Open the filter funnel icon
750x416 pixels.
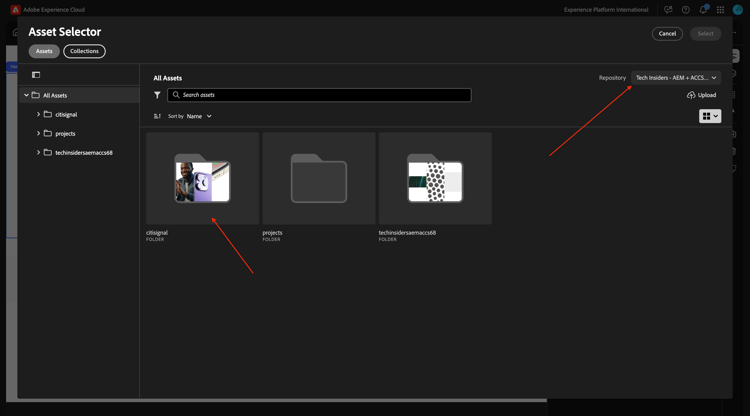[157, 95]
